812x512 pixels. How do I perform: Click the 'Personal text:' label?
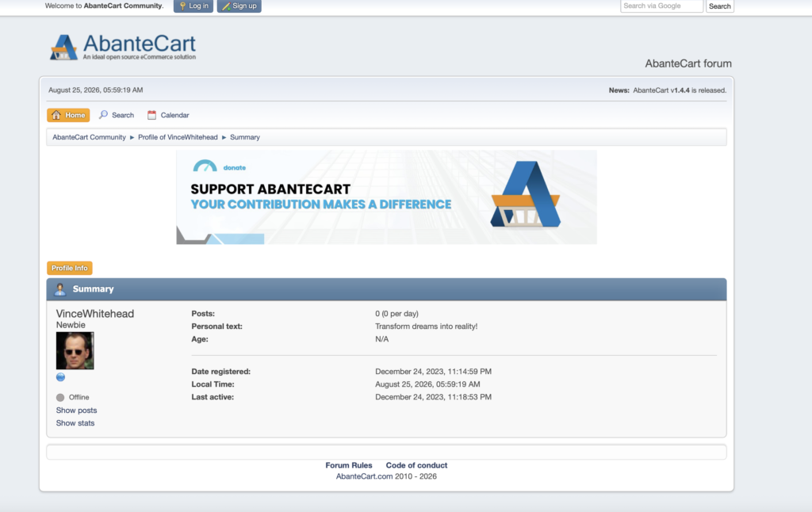[217, 327]
